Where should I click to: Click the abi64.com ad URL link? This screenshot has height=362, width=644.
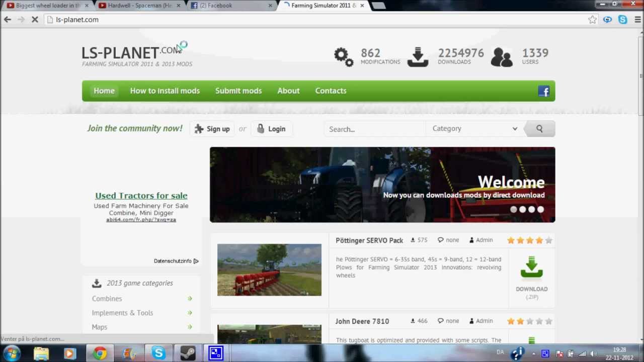coord(141,220)
